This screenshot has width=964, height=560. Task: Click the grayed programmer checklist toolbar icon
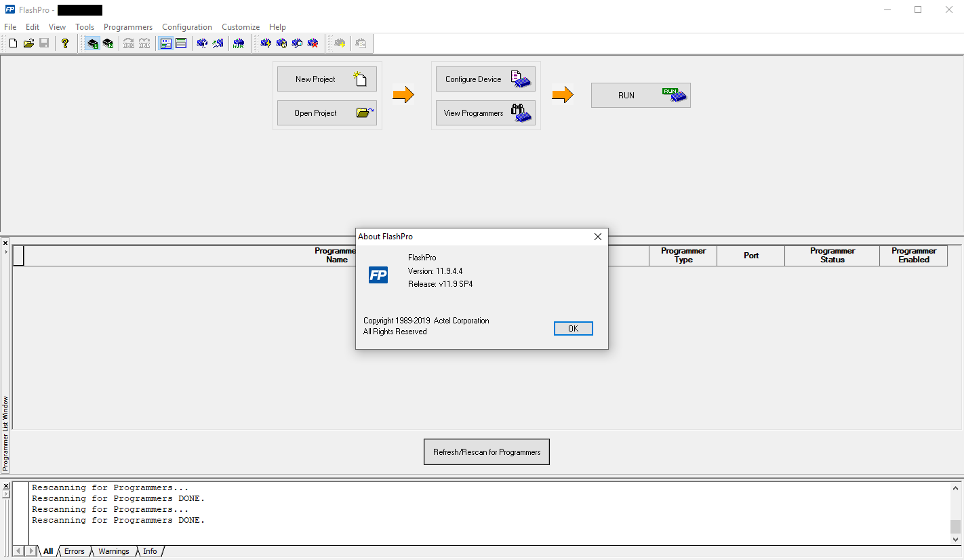click(x=361, y=43)
